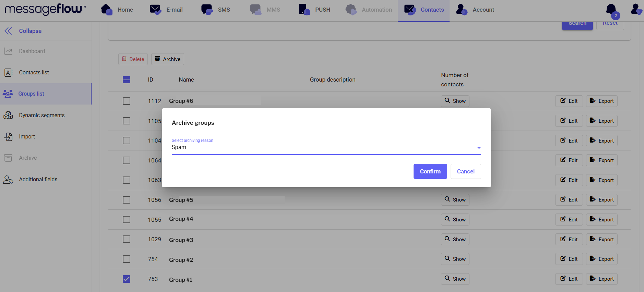The image size is (644, 292).
Task: Click the Additional fields icon in sidebar
Action: 8,180
